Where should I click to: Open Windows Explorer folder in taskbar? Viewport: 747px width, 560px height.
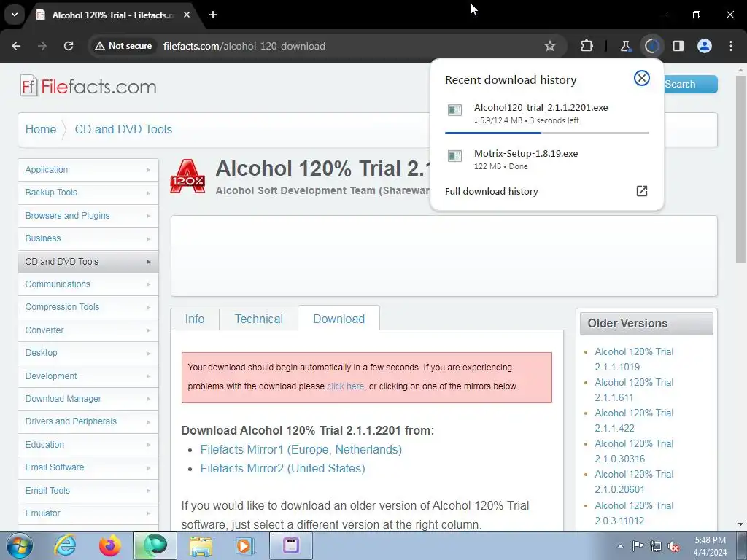[201, 545]
